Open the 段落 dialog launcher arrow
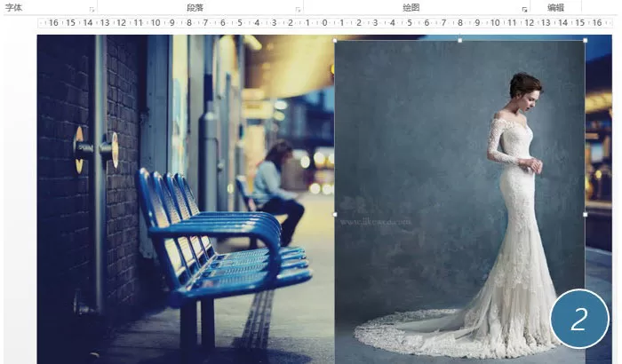 (x=298, y=9)
